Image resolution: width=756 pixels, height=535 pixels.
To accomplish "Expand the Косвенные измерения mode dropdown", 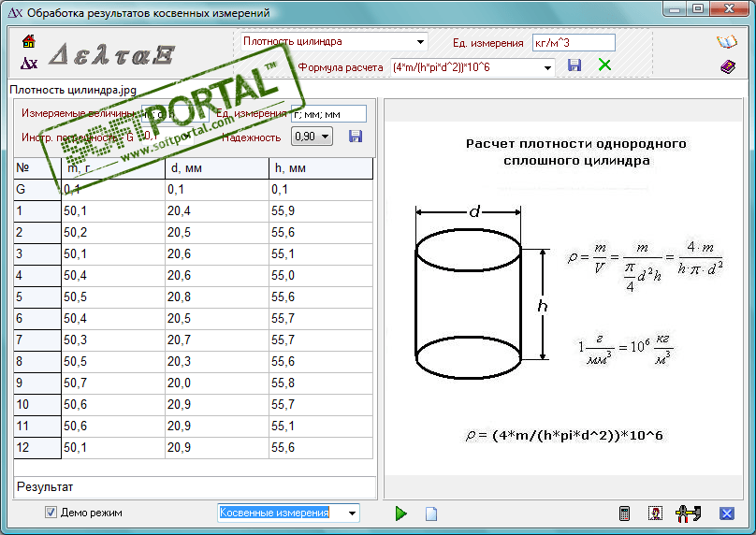I will coord(353,513).
